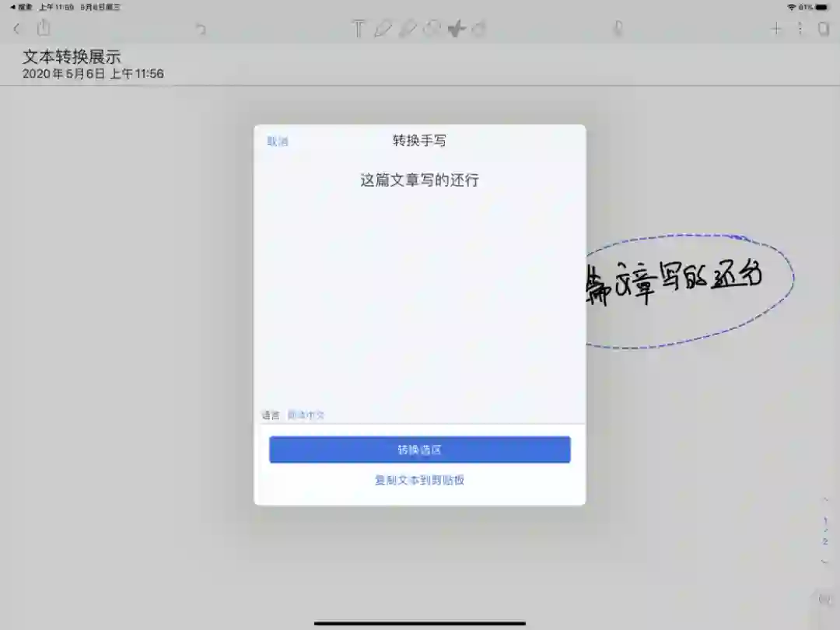Open the plus add-media menu
Viewport: 840px width, 630px height.
coord(775,29)
